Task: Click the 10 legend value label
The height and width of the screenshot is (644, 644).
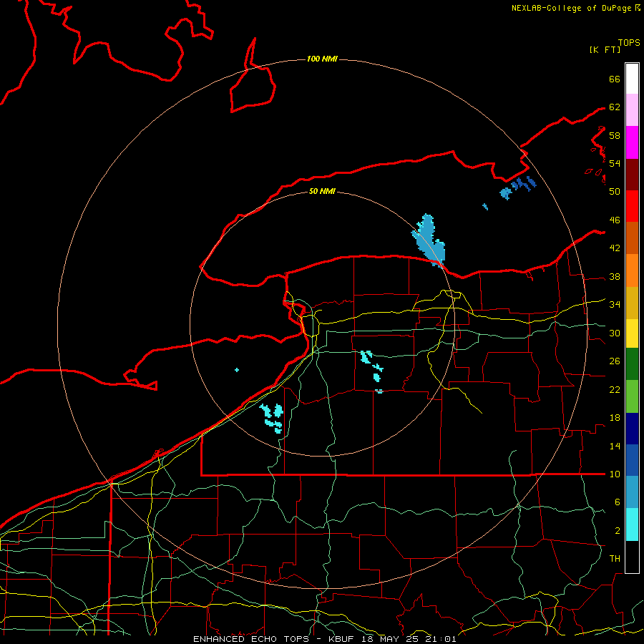Action: pos(615,474)
